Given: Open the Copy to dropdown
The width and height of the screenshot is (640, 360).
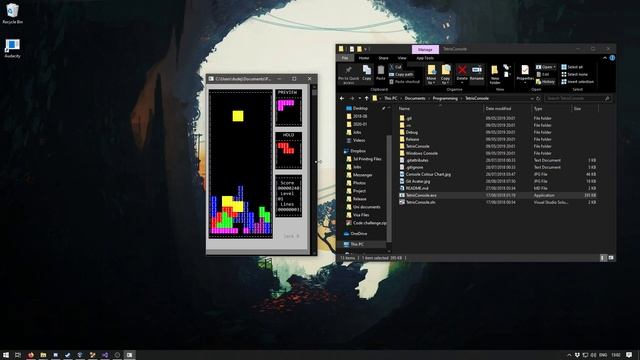Looking at the screenshot, I should tap(446, 74).
